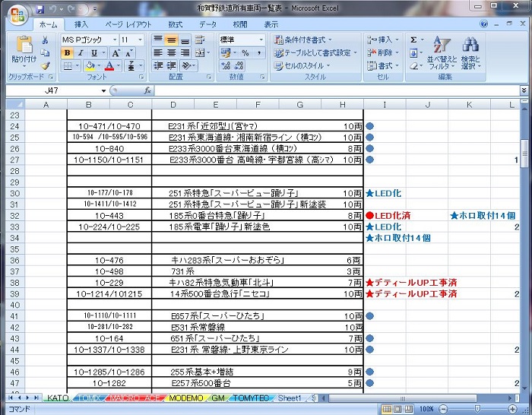Toggle top vertical align

(158, 40)
